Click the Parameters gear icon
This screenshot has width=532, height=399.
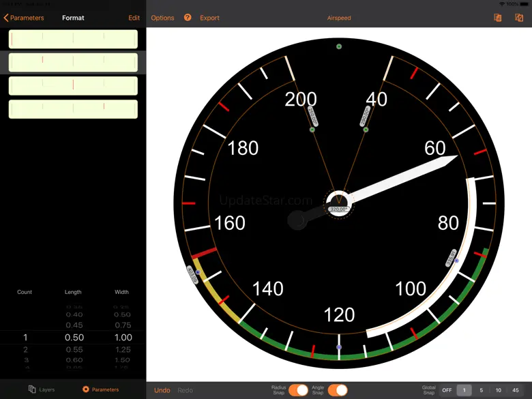click(86, 389)
